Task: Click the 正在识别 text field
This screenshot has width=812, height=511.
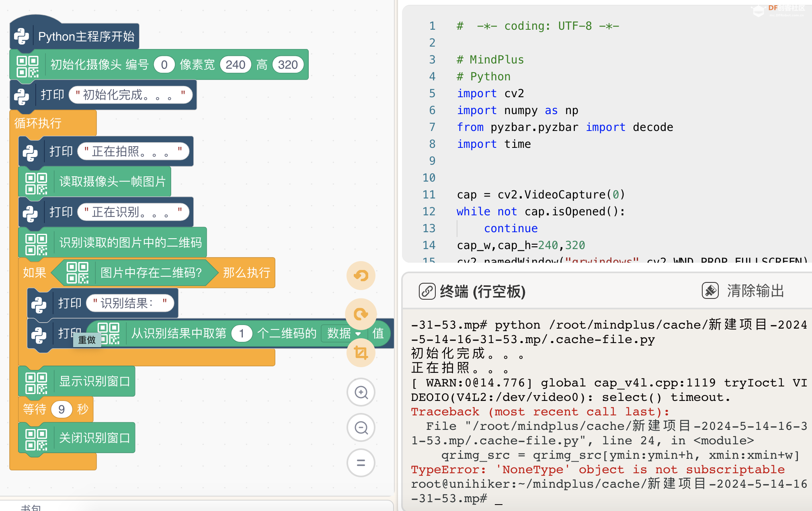Action: [x=133, y=212]
